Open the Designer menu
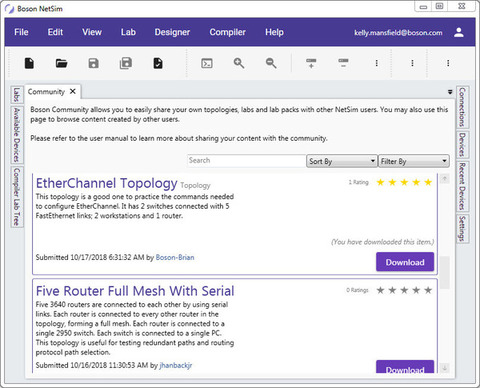The image size is (480, 388). pos(172,32)
